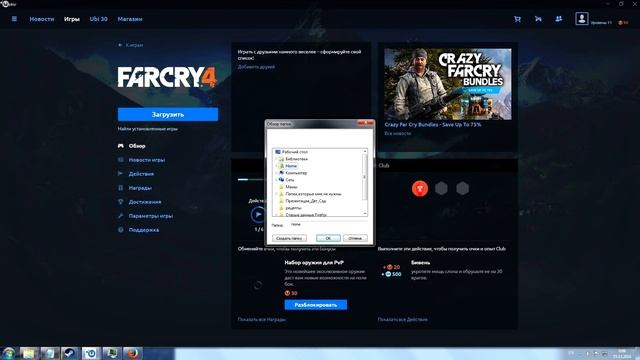Image resolution: width=640 pixels, height=360 pixels.
Task: Click the user profile avatar
Action: click(582, 18)
